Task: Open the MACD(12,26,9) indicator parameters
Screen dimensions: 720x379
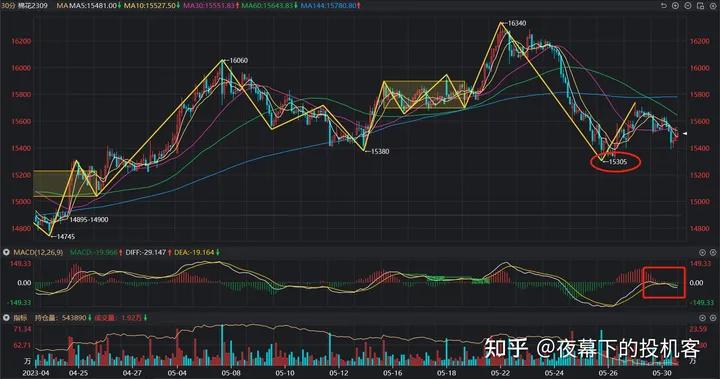Action: pyautogui.click(x=38, y=253)
